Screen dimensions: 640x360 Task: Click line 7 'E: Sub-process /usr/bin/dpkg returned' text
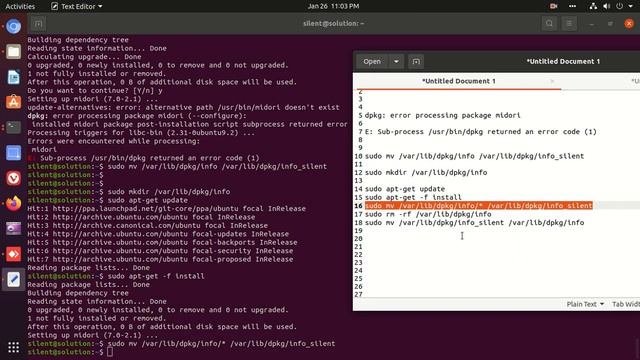(x=480, y=132)
